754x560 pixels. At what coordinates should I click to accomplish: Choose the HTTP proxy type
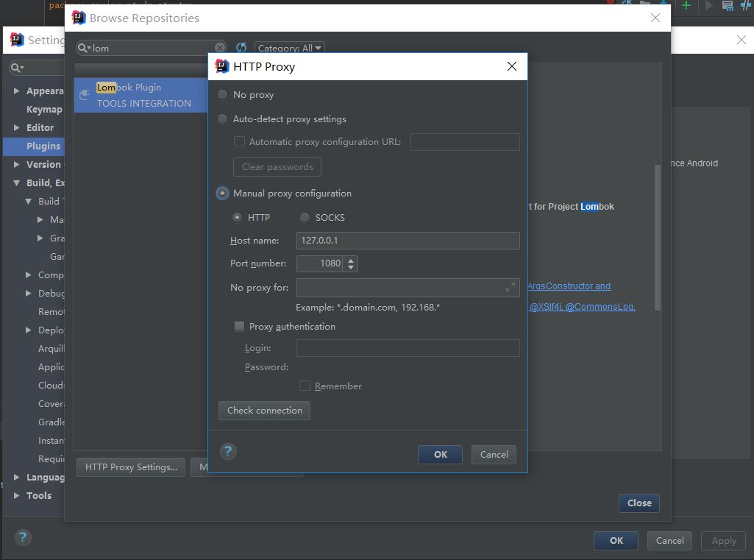click(x=237, y=218)
